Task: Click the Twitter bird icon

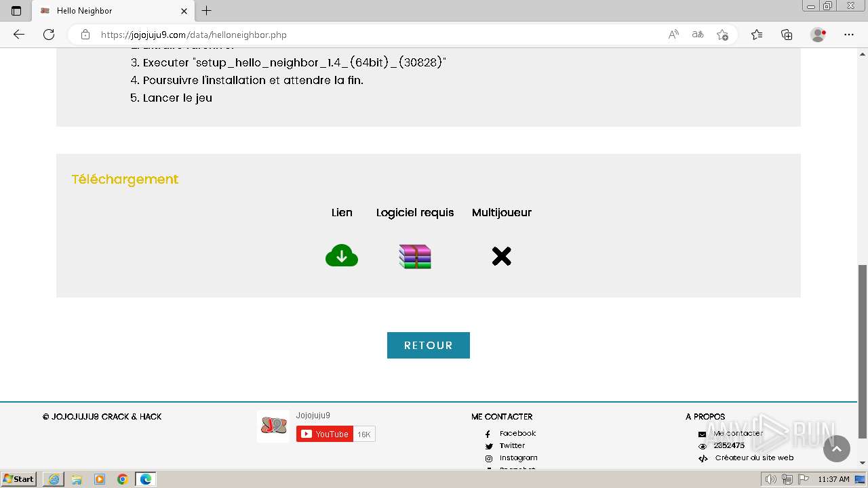Action: [x=488, y=446]
